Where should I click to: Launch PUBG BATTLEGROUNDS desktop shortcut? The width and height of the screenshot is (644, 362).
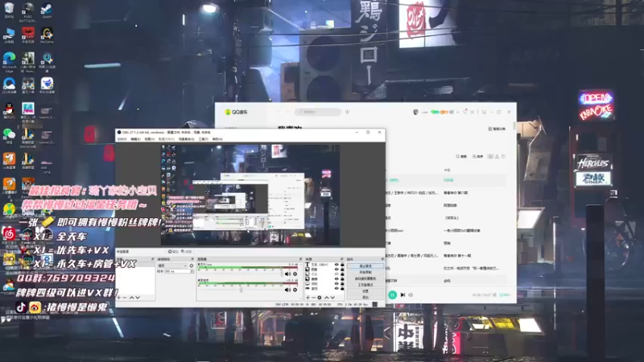(27, 11)
